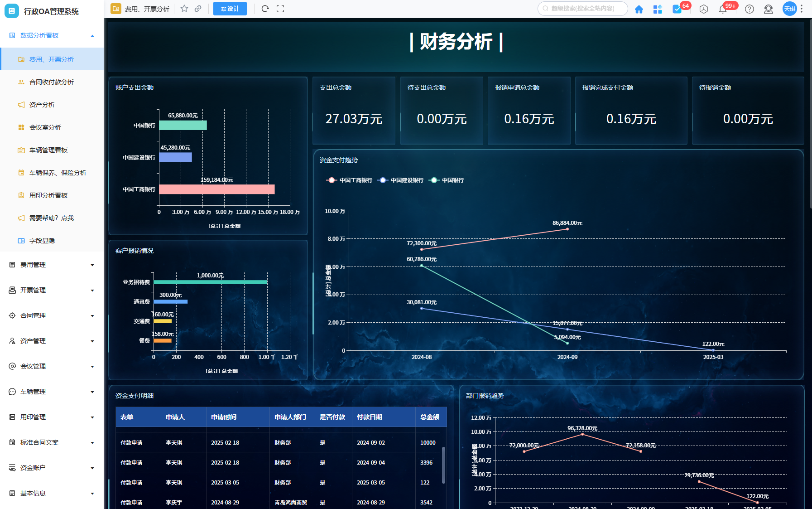Click the blue 设计 button
This screenshot has width=812, height=509.
[x=230, y=9]
